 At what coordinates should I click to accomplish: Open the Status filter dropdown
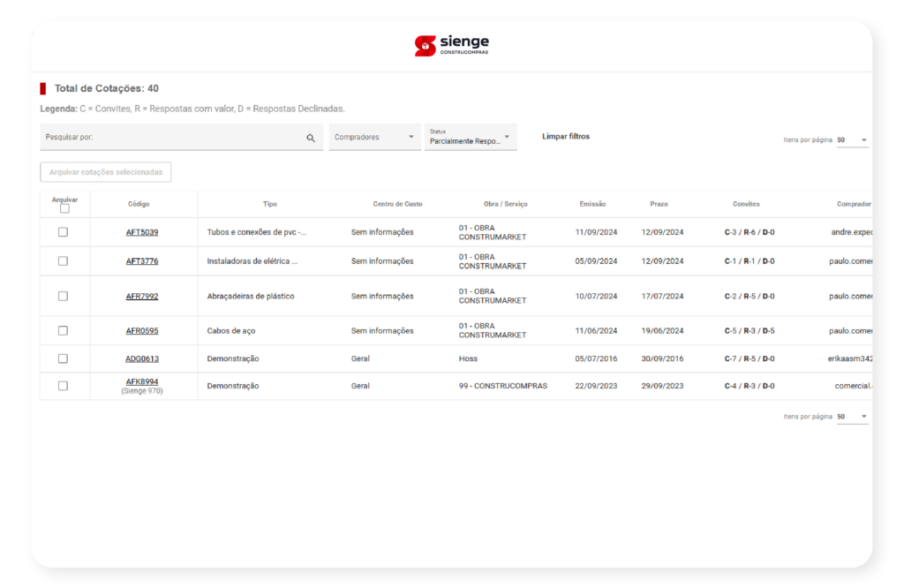point(471,137)
